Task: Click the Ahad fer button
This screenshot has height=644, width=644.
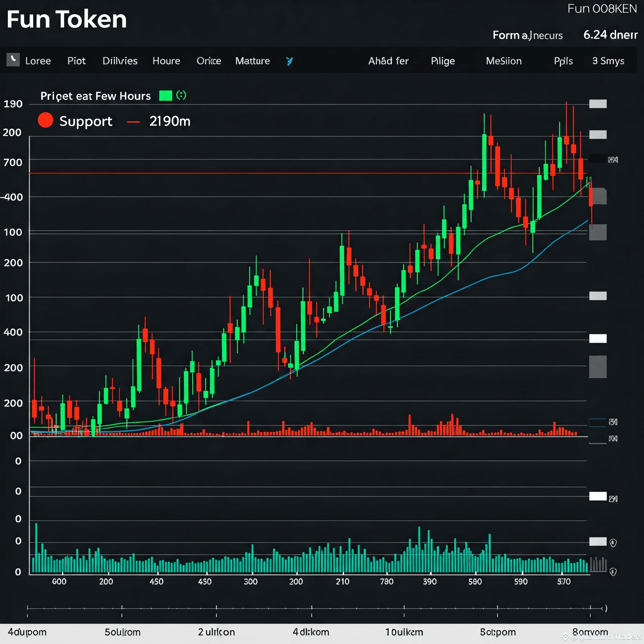Action: [388, 61]
